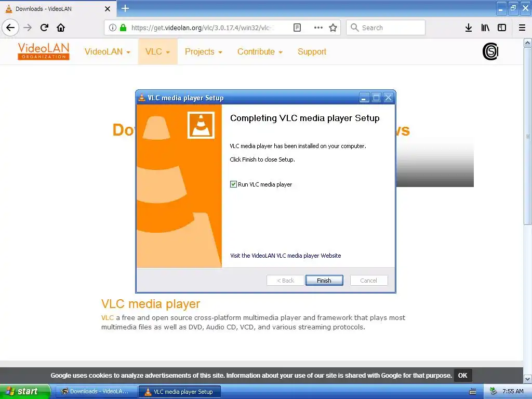The height and width of the screenshot is (399, 532).
Task: Switch to VLC media player Setup taskbar item
Action: pyautogui.click(x=179, y=392)
